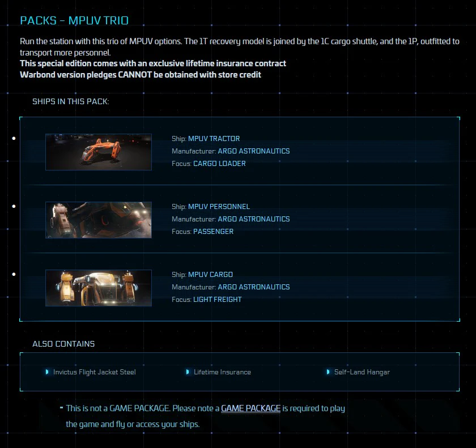Click the CARGO LOADER focus value
The width and height of the screenshot is (476, 448).
pos(219,164)
